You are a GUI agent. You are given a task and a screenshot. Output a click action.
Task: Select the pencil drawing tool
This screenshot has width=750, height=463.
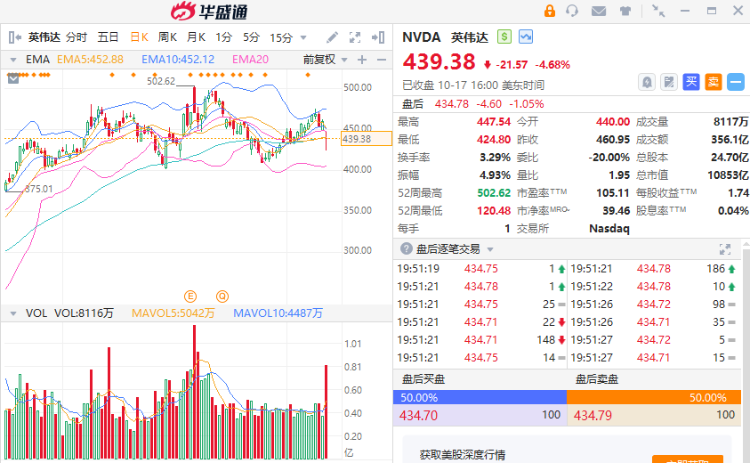[332, 37]
